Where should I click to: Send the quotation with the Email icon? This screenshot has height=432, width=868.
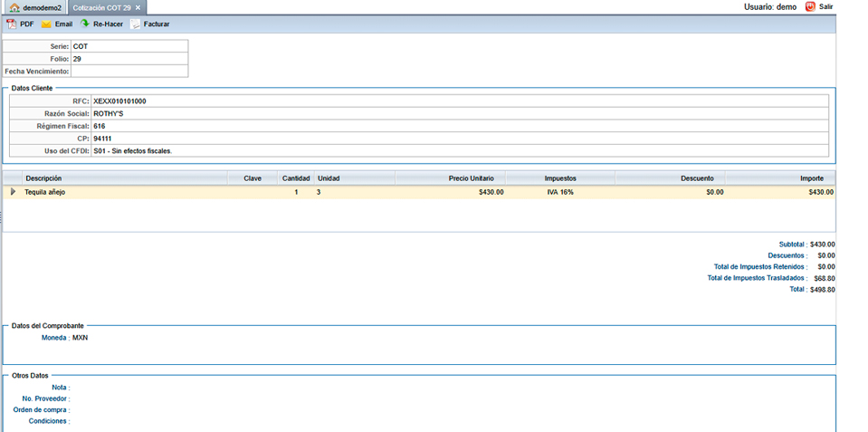46,24
